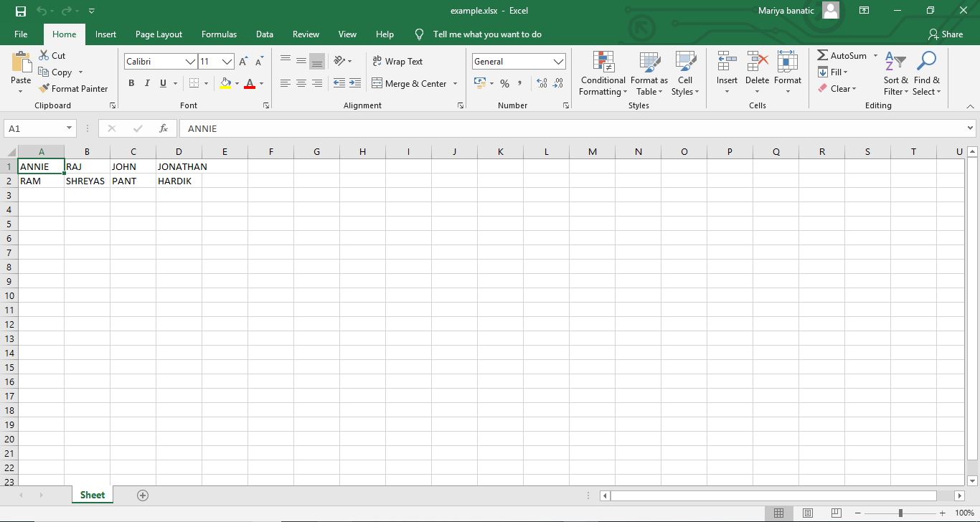Activate the Format Painter brush
The height and width of the screenshot is (522, 980).
tap(73, 88)
